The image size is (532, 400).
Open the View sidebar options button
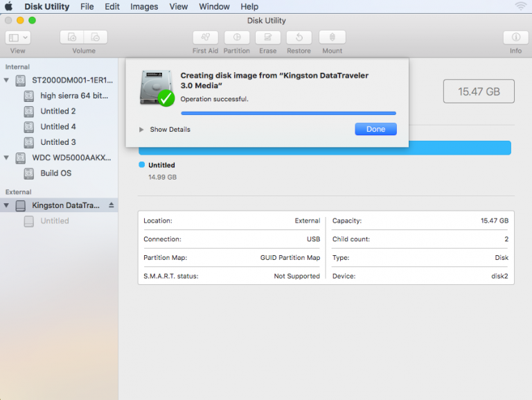pyautogui.click(x=18, y=37)
